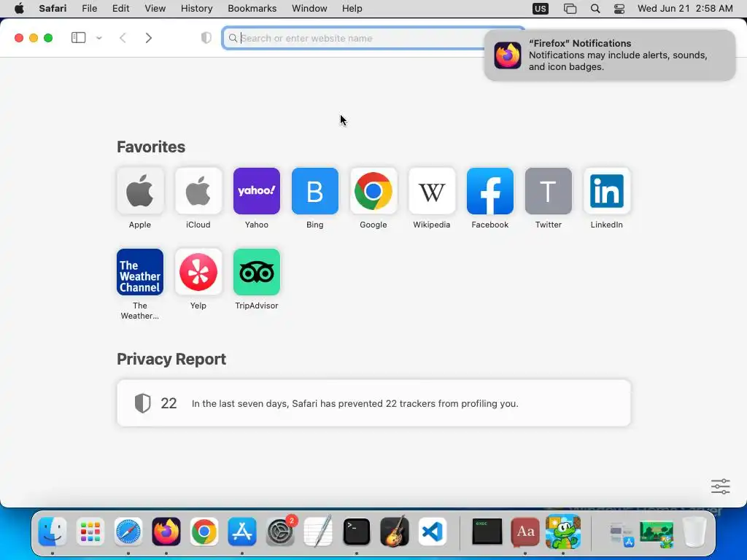Show the privacy report shield icon in toolbar
The height and width of the screenshot is (560, 747).
point(206,38)
